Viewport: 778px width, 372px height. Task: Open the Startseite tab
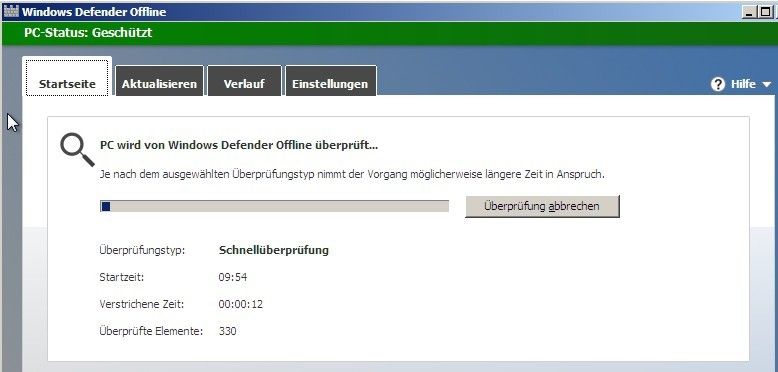click(x=67, y=77)
